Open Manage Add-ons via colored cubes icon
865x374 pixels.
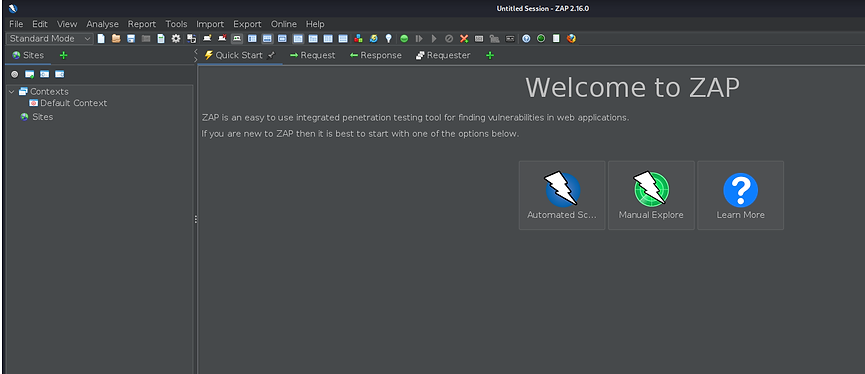pyautogui.click(x=359, y=39)
